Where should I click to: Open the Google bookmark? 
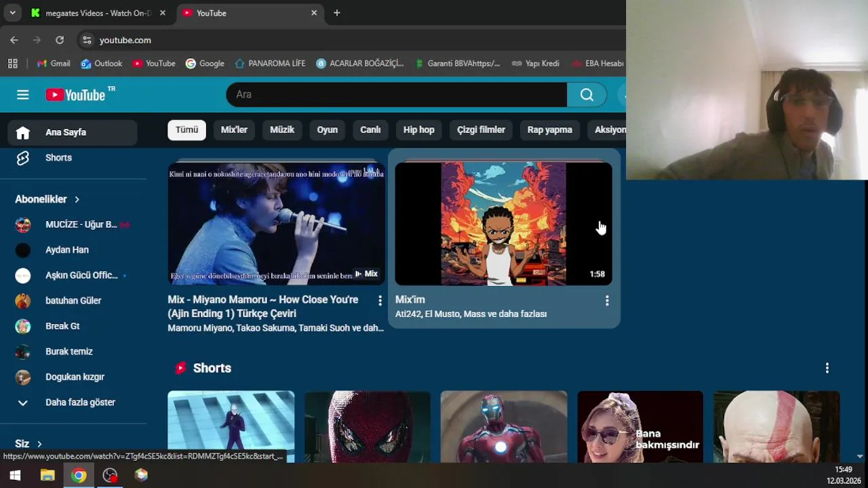pyautogui.click(x=205, y=63)
